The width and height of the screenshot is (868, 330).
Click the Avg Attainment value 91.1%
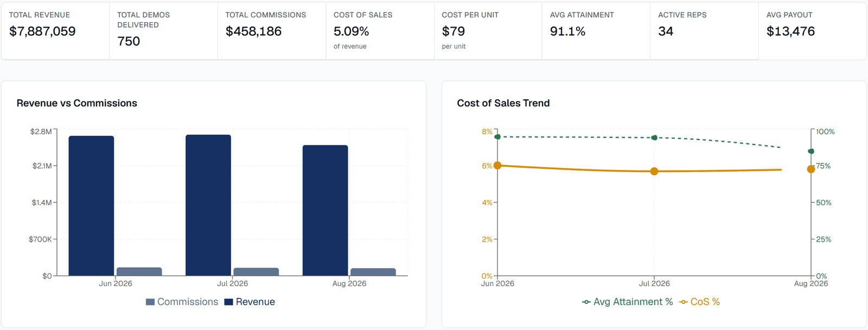(x=567, y=31)
